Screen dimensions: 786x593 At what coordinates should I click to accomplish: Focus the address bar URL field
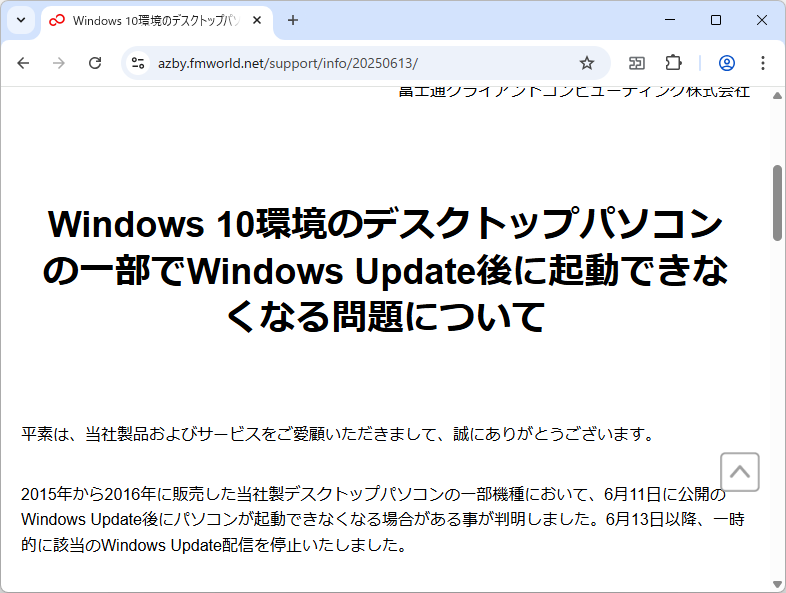(x=365, y=63)
